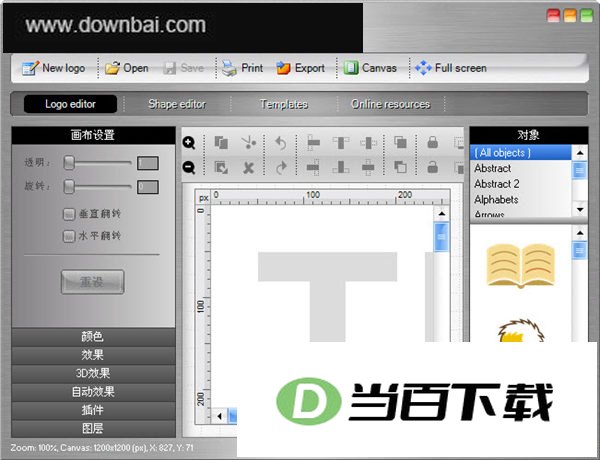Switch to the Shape editor tab
This screenshot has height=460, width=600.
(177, 104)
